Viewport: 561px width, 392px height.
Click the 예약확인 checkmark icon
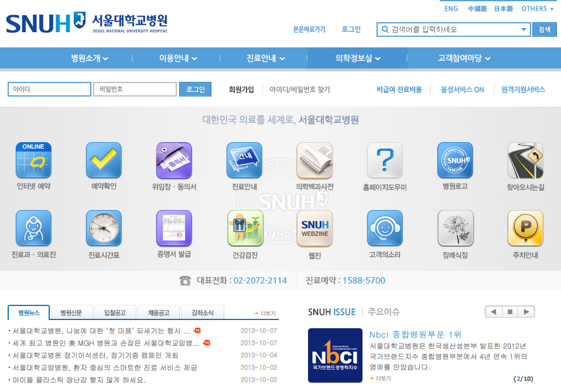click(x=104, y=160)
